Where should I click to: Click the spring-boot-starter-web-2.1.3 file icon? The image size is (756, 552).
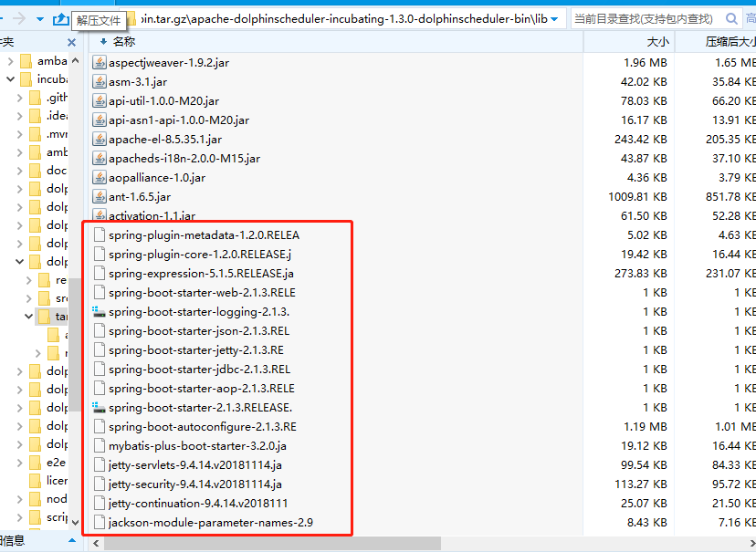point(100,292)
